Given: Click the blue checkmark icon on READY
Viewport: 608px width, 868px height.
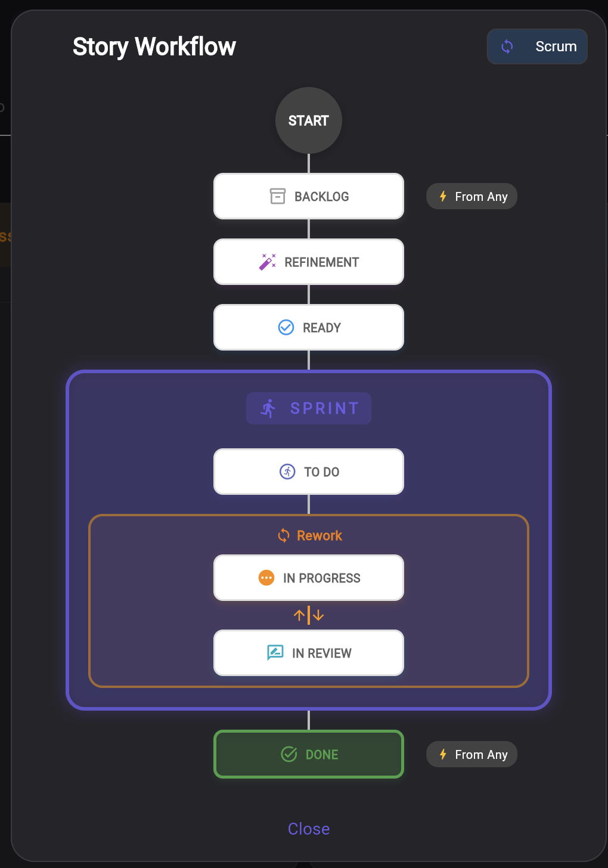Looking at the screenshot, I should [286, 327].
